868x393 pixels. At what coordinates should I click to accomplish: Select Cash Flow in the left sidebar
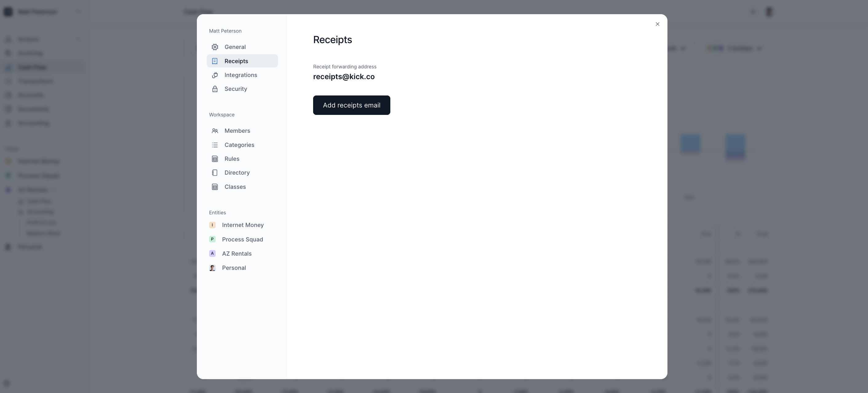pyautogui.click(x=32, y=67)
